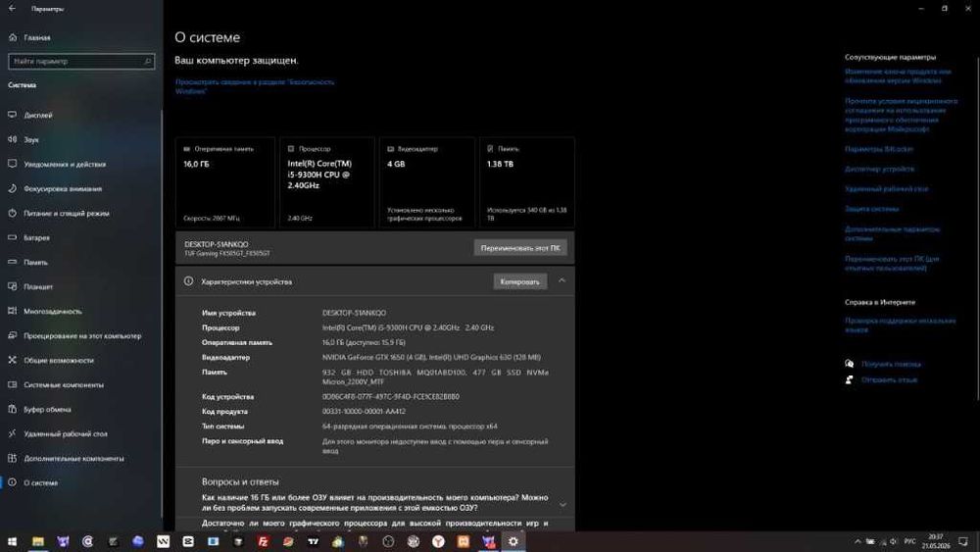Click the volume icon in system tray
This screenshot has width=980, height=552.
(893, 541)
